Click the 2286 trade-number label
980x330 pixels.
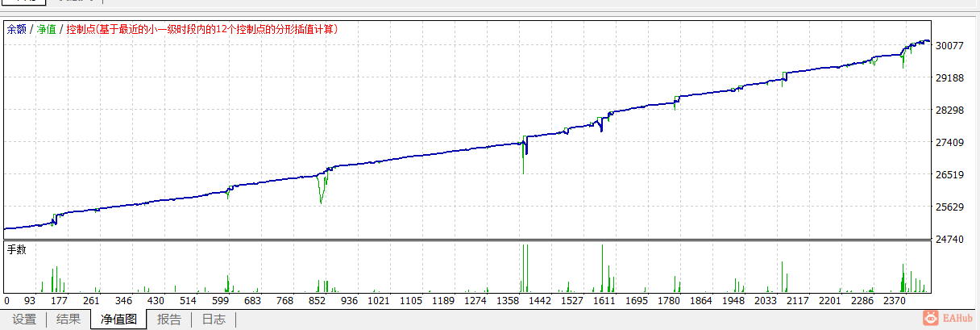coord(862,300)
